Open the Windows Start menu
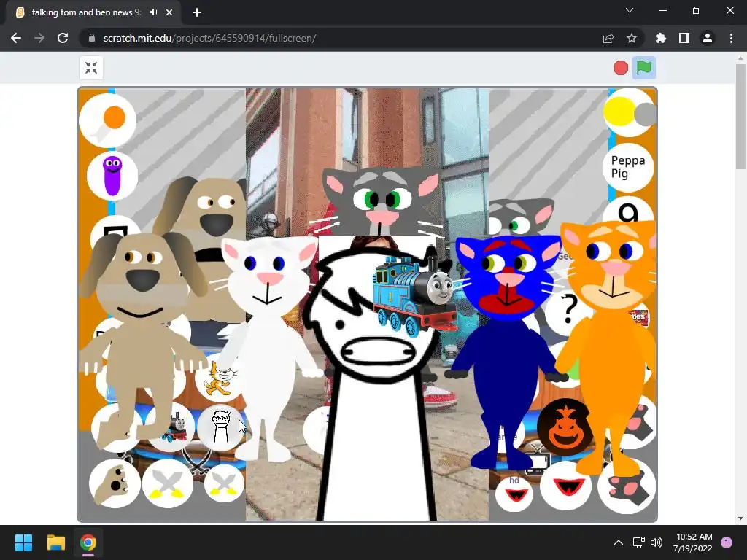Screen dimensions: 747x560 pos(23,542)
